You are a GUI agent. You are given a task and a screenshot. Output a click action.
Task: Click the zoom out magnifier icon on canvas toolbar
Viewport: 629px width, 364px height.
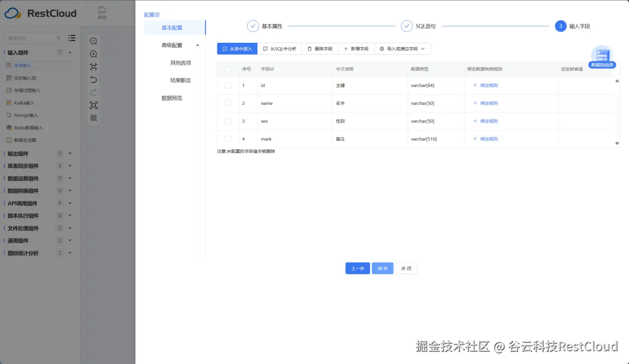(x=93, y=41)
